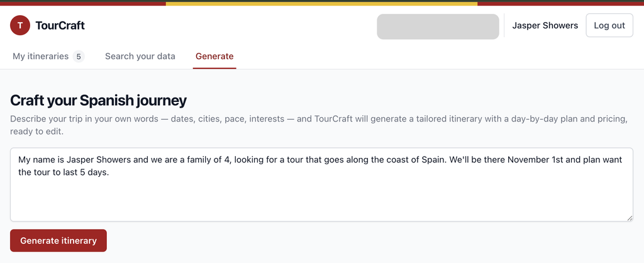Click the Generate itinerary button
The height and width of the screenshot is (263, 644).
tap(58, 240)
